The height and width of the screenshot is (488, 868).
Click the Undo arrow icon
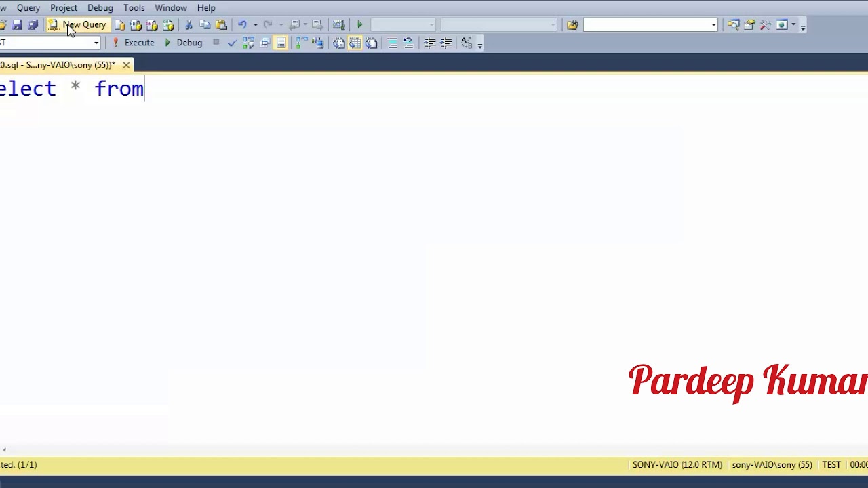(242, 25)
